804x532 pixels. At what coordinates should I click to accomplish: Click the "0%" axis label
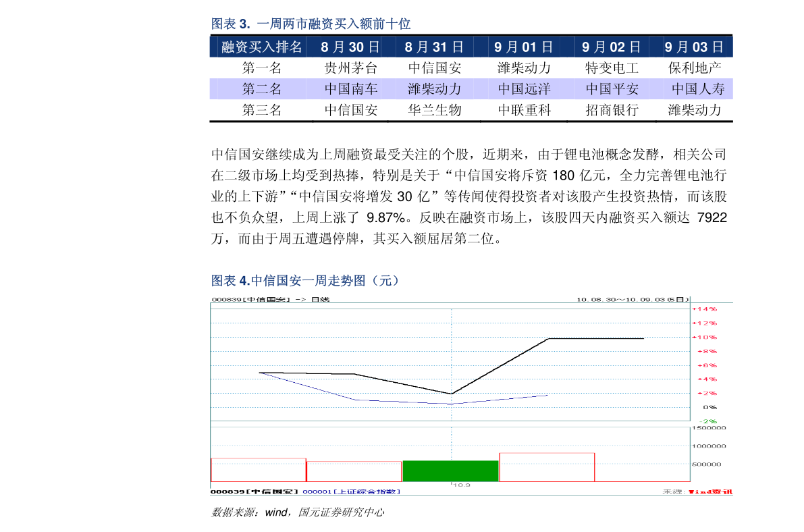coord(710,407)
